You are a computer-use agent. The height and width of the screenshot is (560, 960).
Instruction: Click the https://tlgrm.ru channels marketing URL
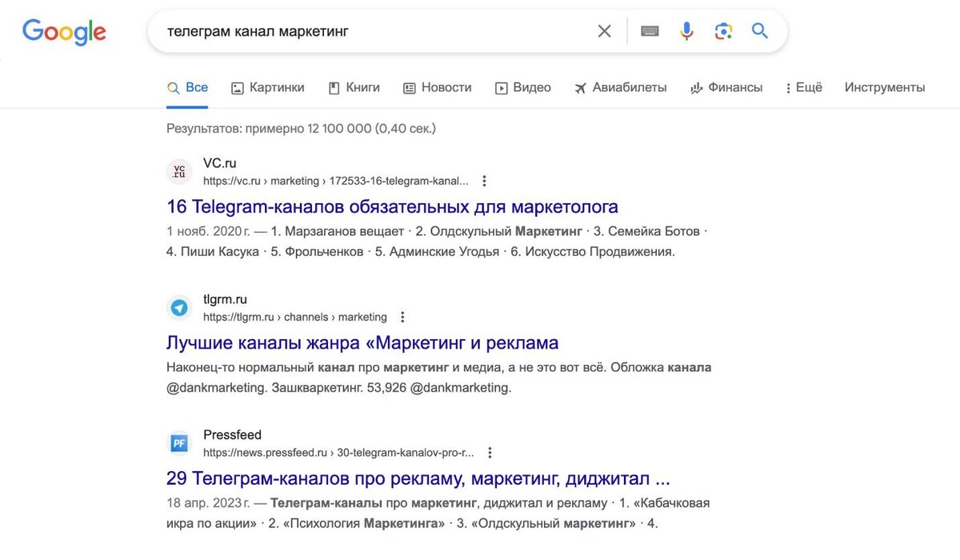295,317
